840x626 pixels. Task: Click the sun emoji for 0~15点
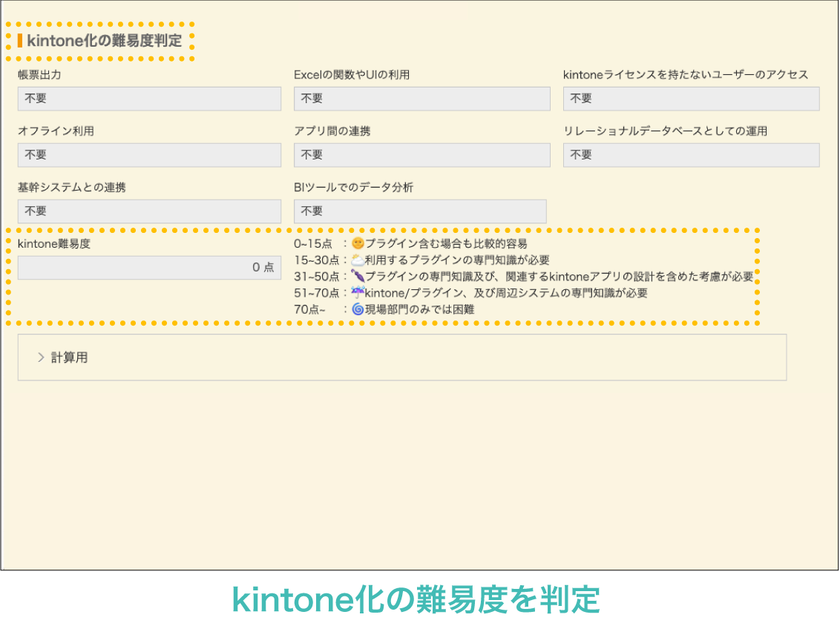pyautogui.click(x=358, y=243)
